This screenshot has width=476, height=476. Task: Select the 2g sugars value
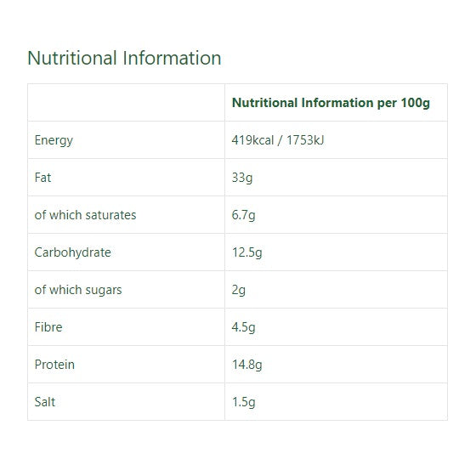[x=239, y=290]
